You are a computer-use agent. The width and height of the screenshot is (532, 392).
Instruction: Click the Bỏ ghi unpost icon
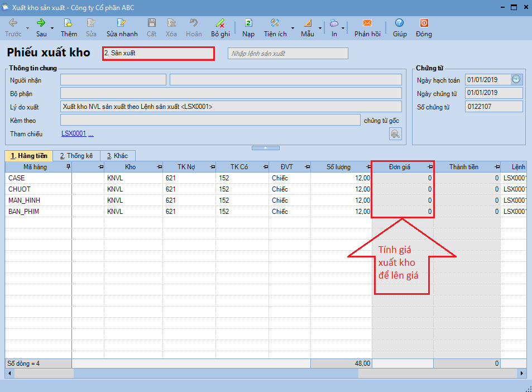[x=221, y=23]
